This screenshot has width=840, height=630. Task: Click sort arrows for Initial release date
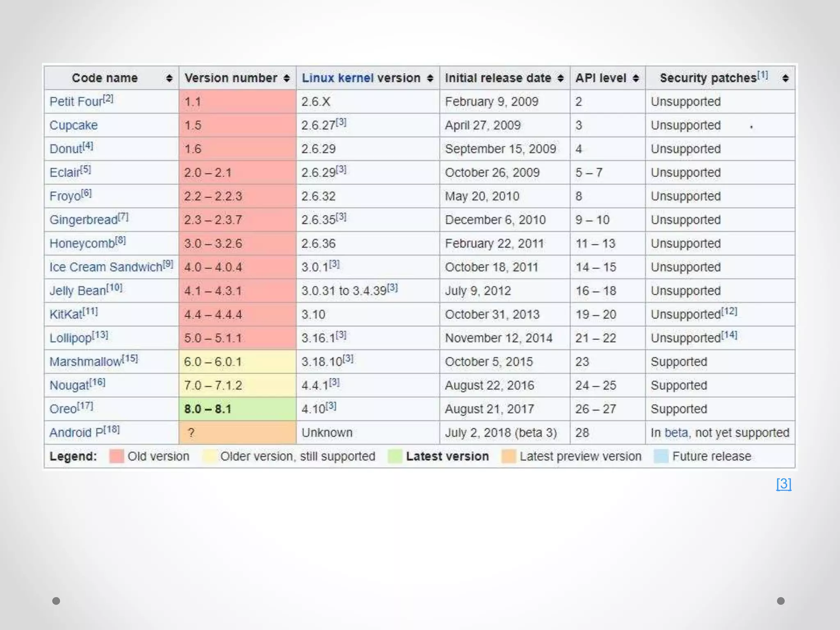[x=560, y=78]
